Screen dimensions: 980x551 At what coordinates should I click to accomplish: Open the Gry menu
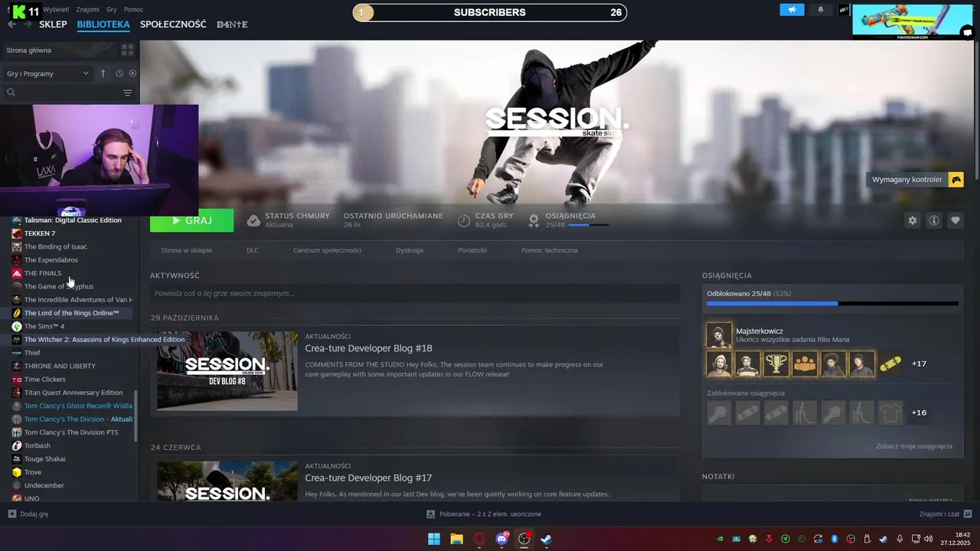[112, 9]
